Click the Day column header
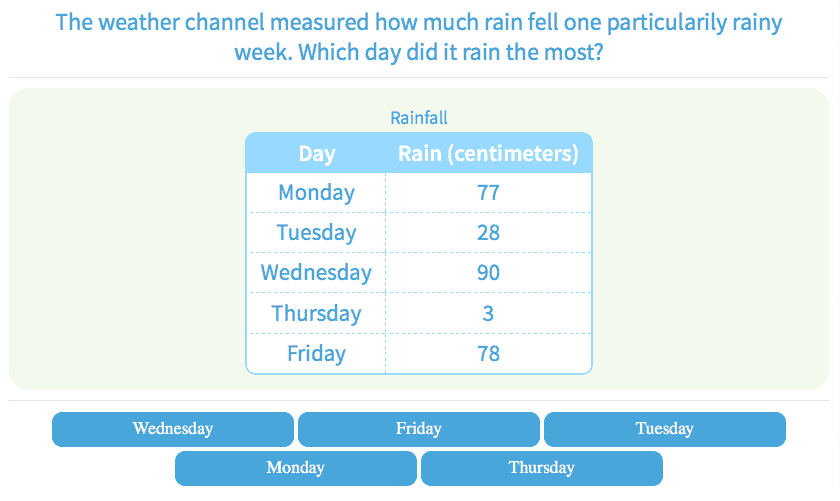 316,154
